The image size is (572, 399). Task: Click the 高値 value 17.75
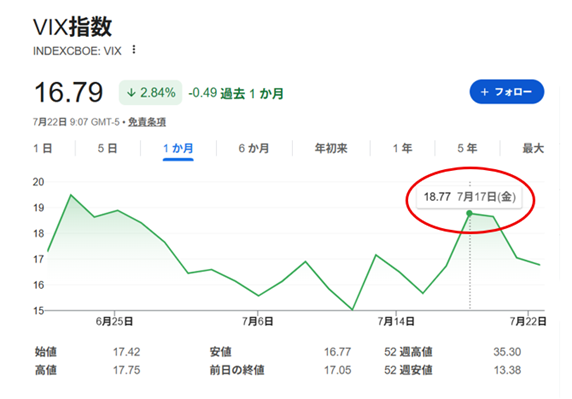(126, 370)
